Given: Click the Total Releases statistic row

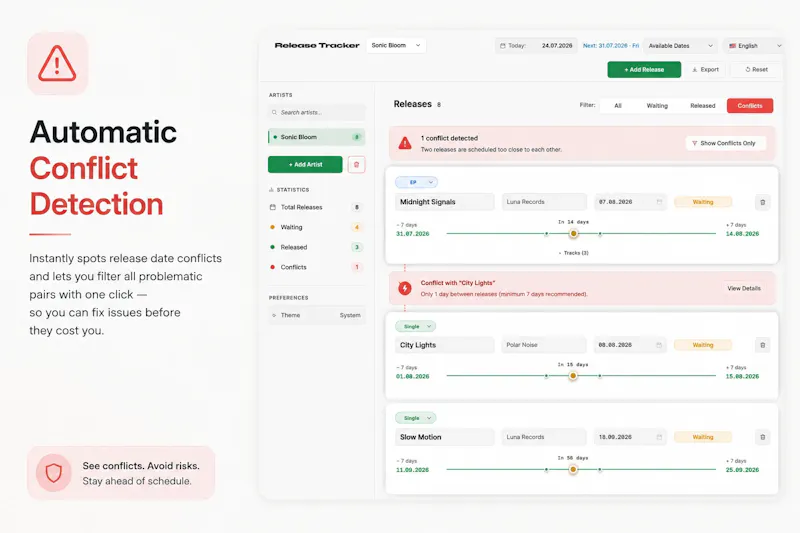Looking at the screenshot, I should (316, 207).
